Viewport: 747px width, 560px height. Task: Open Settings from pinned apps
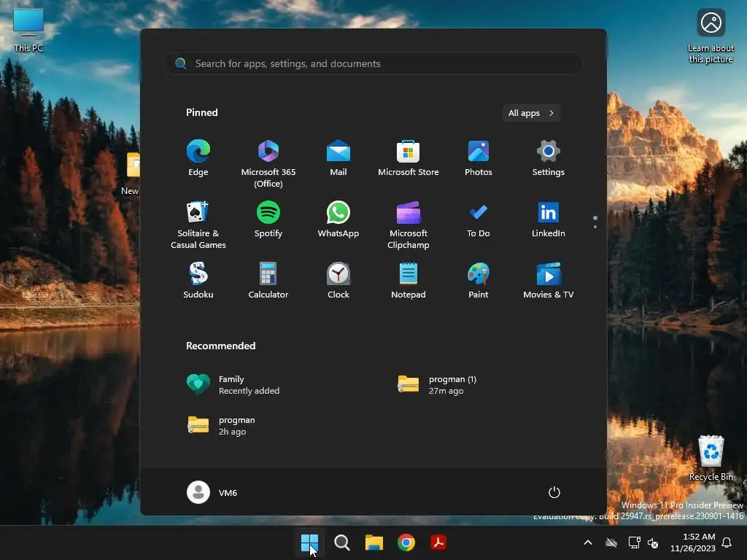[549, 158]
